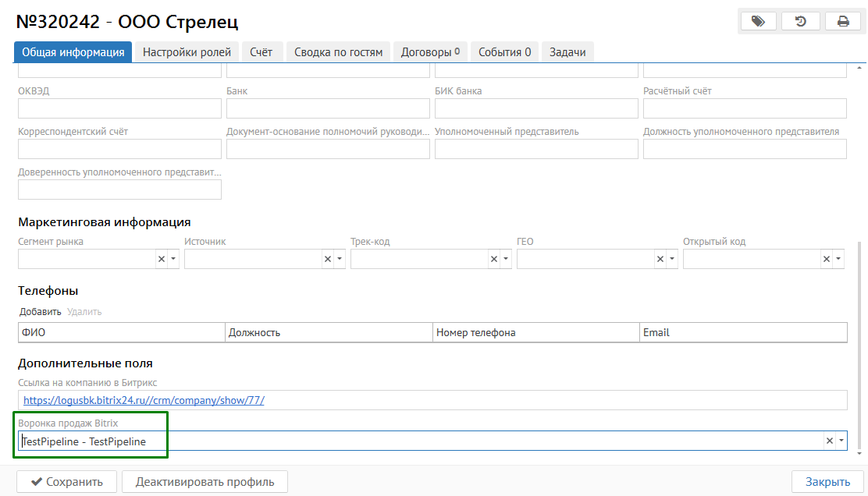Open the Bitrix24 company link
This screenshot has width=868, height=496.
point(144,400)
